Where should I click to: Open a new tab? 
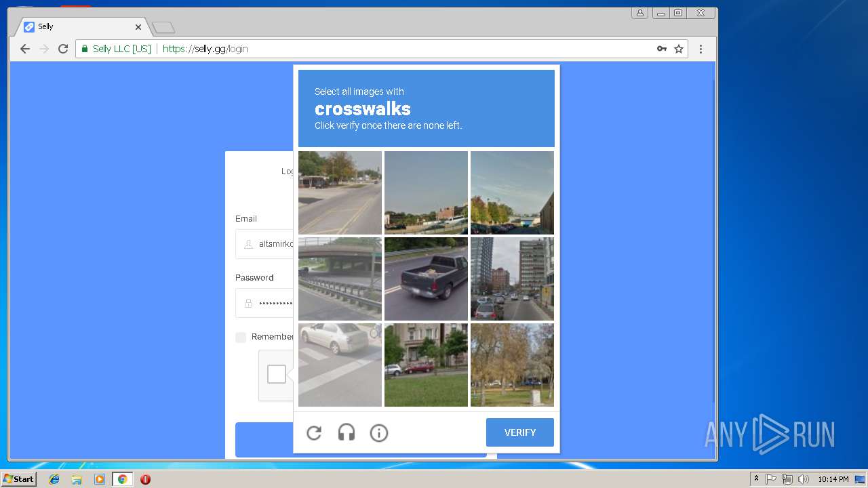coord(163,28)
